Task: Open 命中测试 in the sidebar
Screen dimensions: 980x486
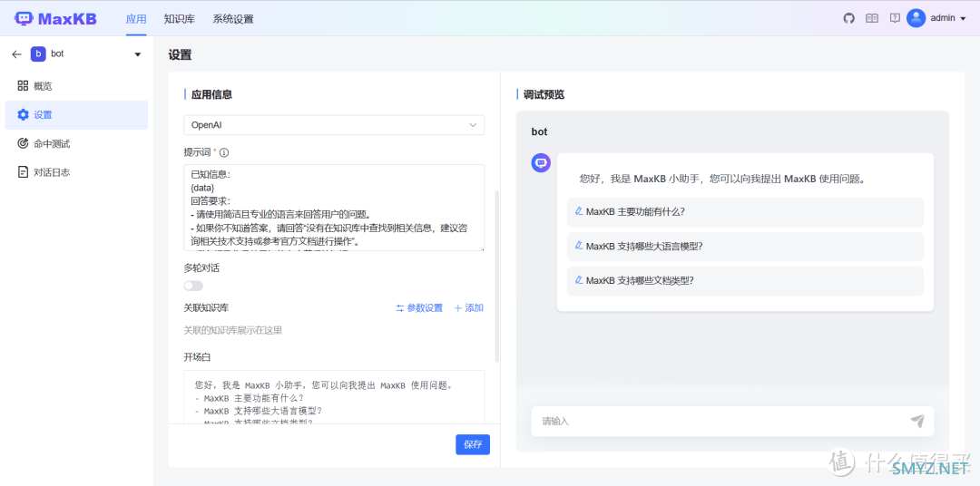Action: point(76,143)
